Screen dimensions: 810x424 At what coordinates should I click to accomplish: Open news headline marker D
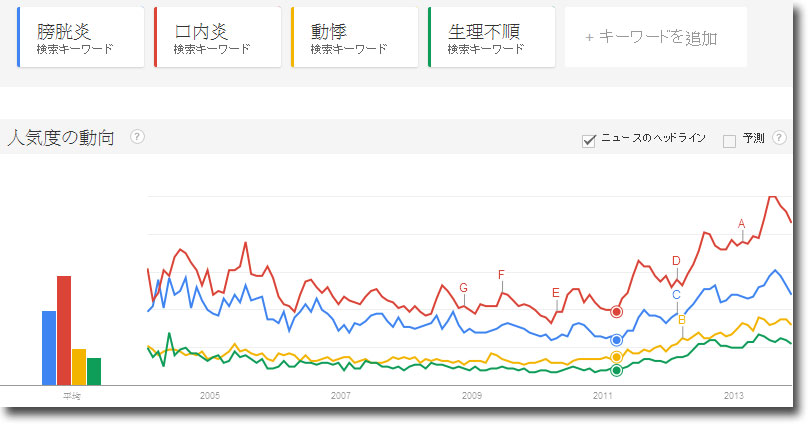pos(676,261)
